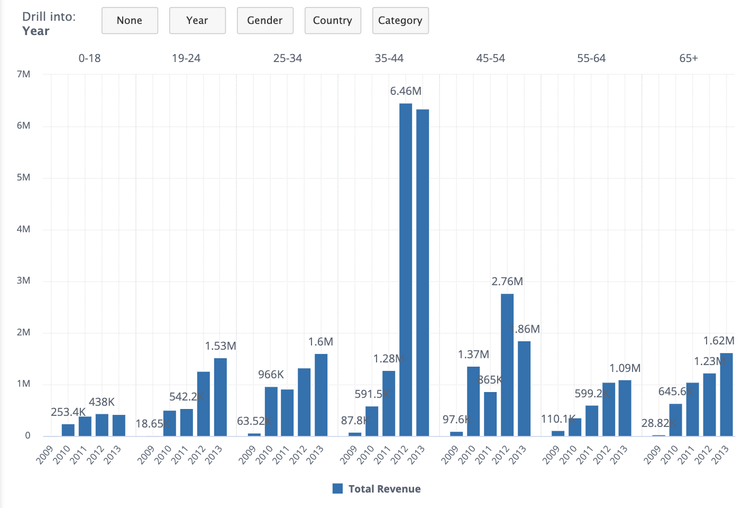Viewport: 751px width, 508px height.
Task: Click the 1.37M bar in 45-54 group
Action: point(473,401)
